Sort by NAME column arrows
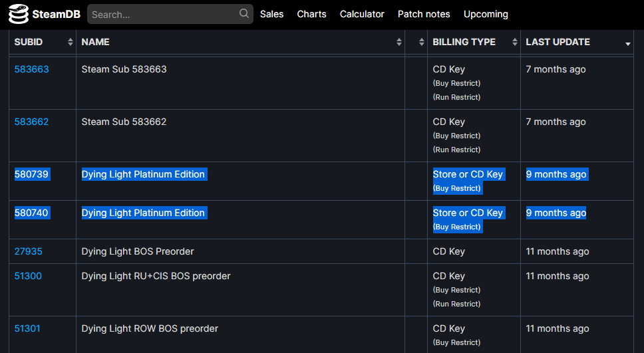Viewport: 644px width, 353px height. pos(399,42)
